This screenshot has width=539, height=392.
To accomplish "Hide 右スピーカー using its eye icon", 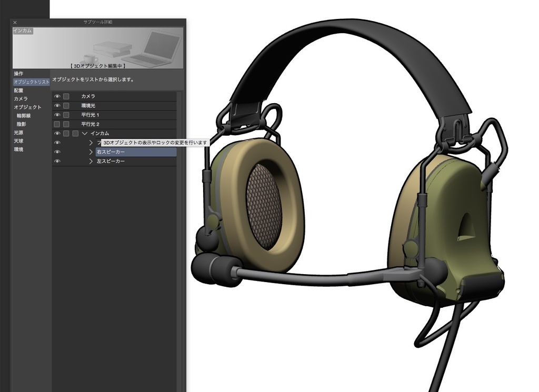I will (x=57, y=152).
